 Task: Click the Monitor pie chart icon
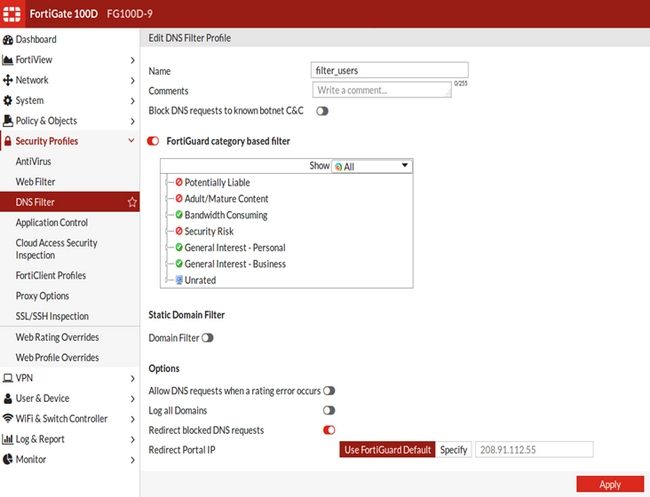tap(7, 459)
